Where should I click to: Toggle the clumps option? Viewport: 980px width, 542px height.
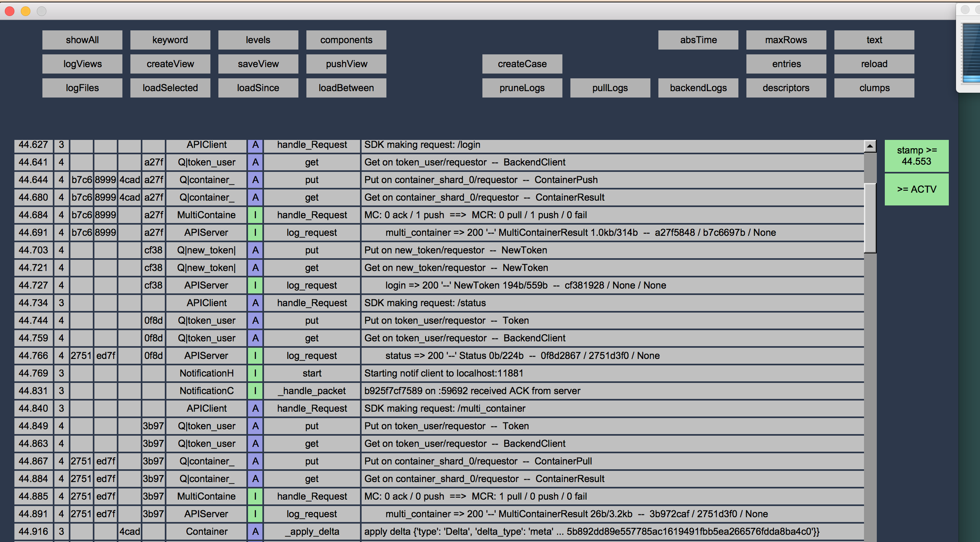pos(874,88)
